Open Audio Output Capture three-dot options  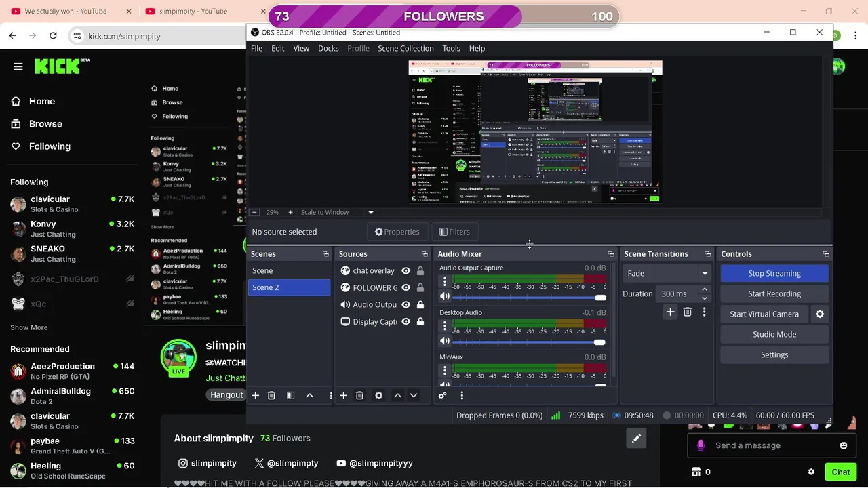445,281
